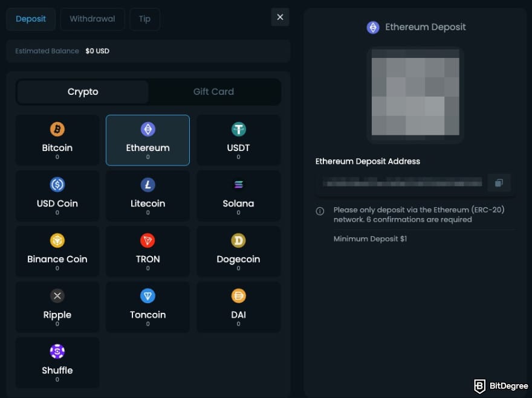This screenshot has height=398, width=532.
Task: Click the Ethereum deposit QR code
Action: click(415, 92)
